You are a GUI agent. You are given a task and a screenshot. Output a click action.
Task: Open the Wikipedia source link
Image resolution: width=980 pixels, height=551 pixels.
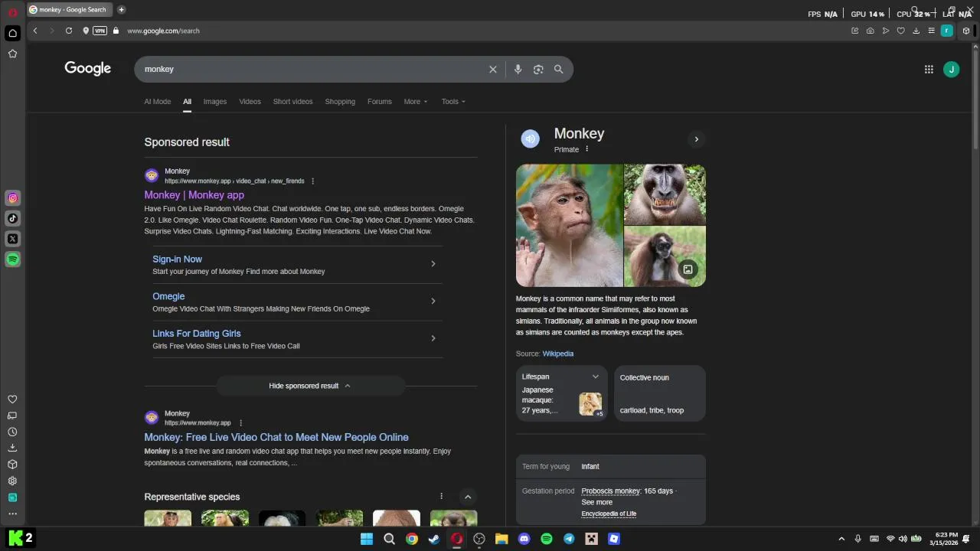(x=557, y=354)
